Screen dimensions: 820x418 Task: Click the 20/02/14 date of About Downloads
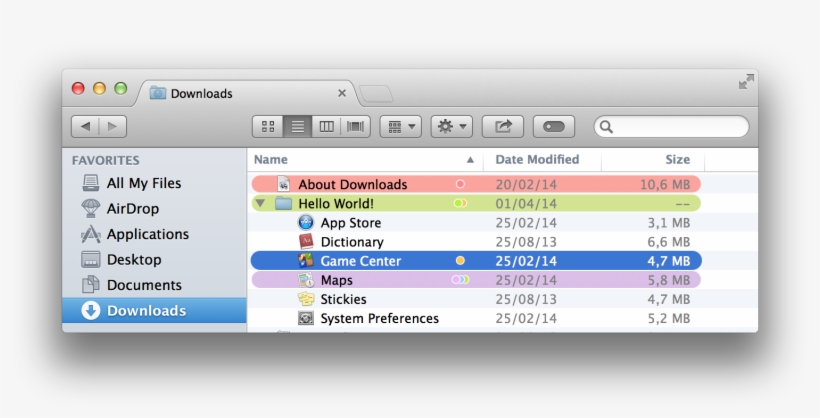coord(526,185)
